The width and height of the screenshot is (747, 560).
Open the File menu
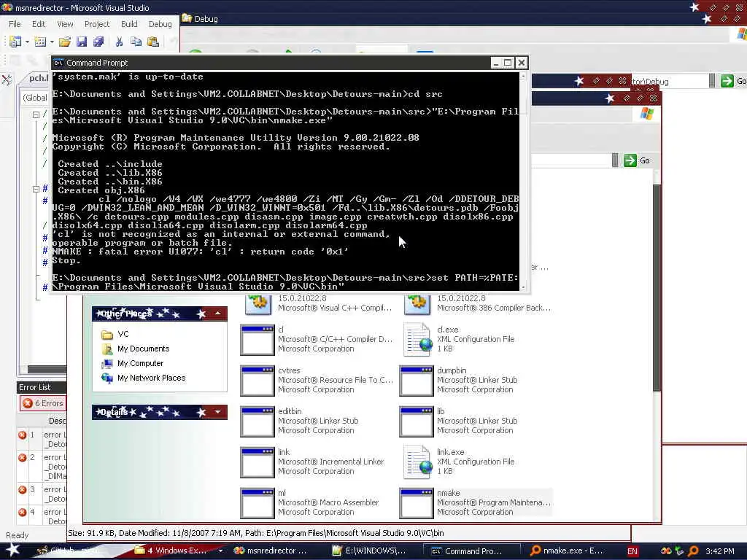[15, 24]
